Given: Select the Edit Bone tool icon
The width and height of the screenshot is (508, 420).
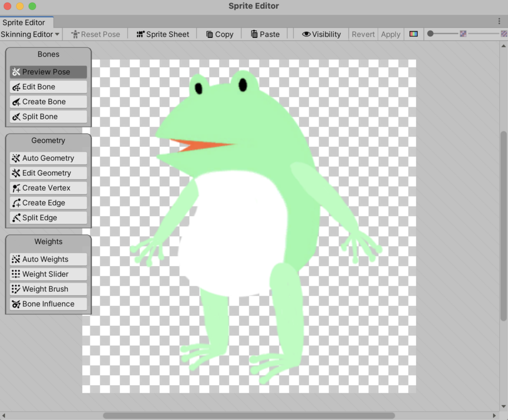Looking at the screenshot, I should (x=16, y=87).
